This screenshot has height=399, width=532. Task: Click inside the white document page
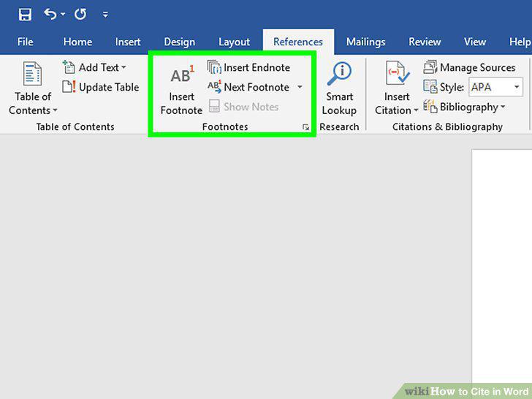pos(501,266)
